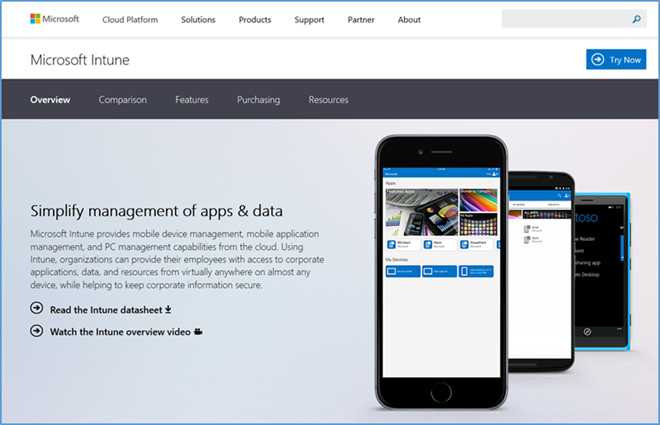Switch to the Features tab
The image size is (660, 425).
pyautogui.click(x=192, y=100)
